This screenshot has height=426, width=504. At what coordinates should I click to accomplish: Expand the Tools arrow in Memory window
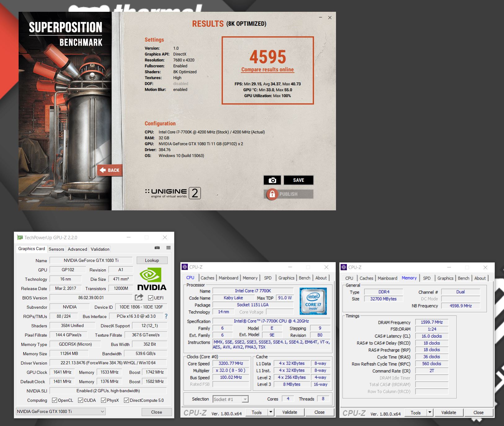point(430,412)
